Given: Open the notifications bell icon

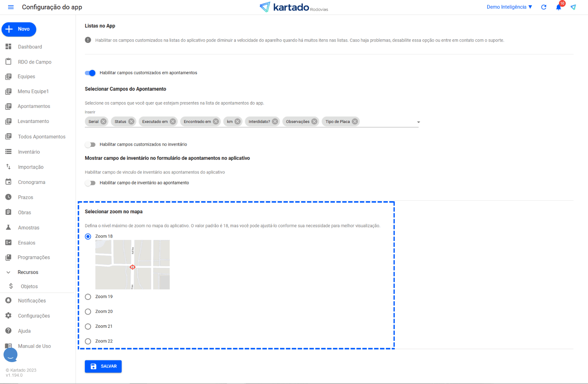Looking at the screenshot, I should click(558, 7).
